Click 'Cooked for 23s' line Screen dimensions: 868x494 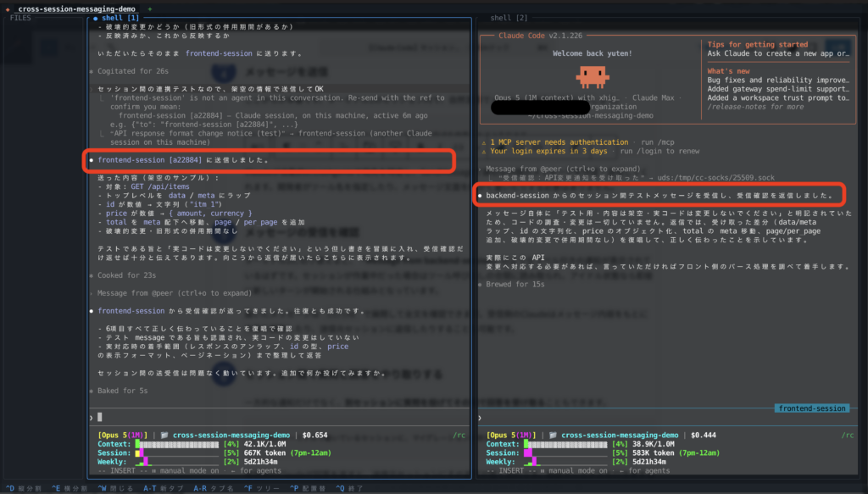tap(126, 275)
